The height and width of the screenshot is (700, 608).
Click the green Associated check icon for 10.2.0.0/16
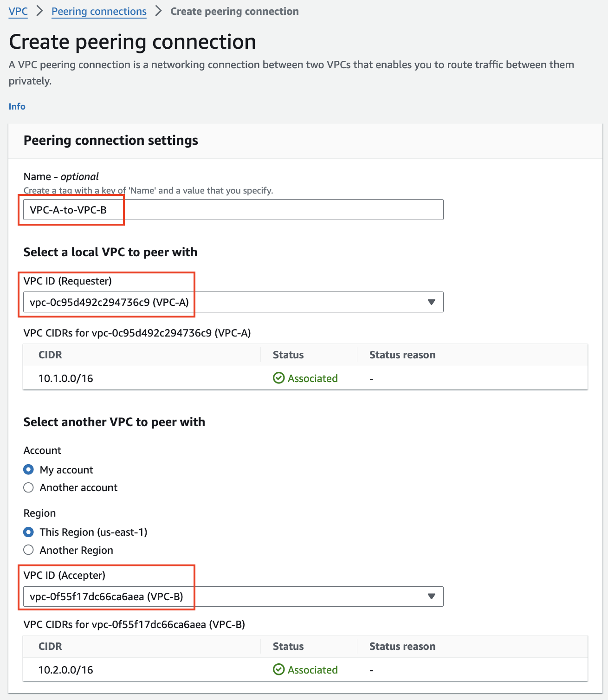(278, 670)
